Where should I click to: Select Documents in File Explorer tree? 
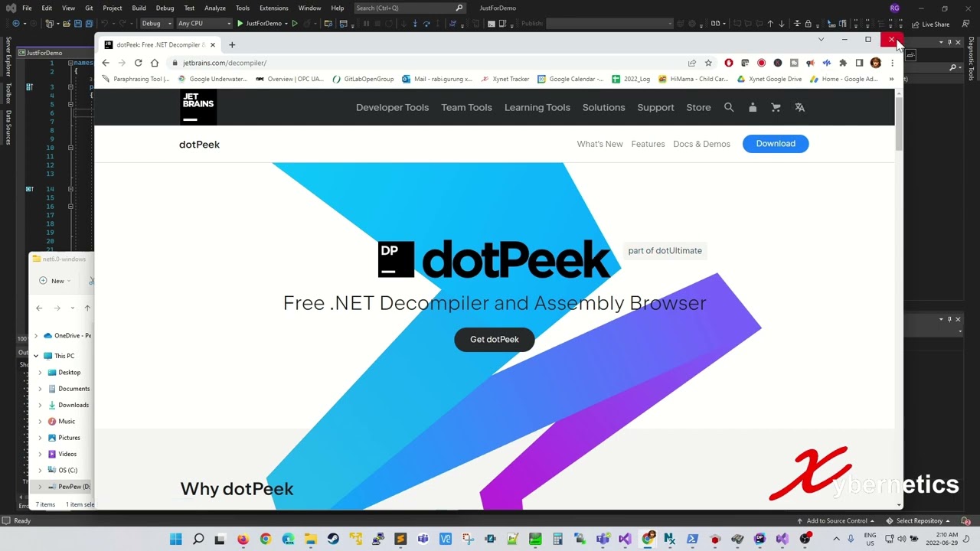pyautogui.click(x=73, y=389)
